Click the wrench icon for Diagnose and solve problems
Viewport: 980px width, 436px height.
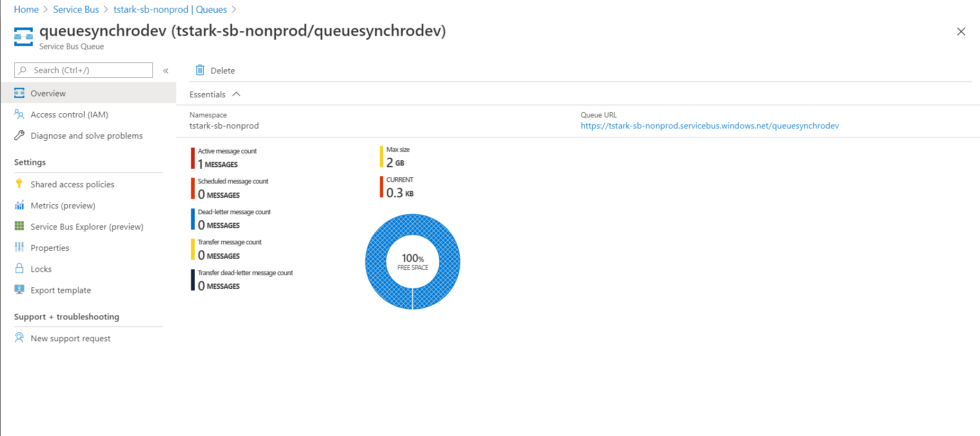tap(20, 135)
